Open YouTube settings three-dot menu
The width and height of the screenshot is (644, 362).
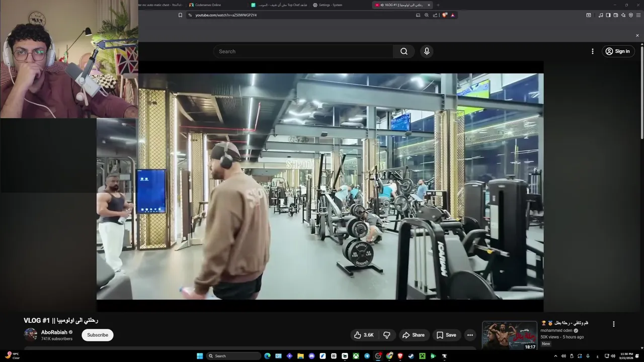[x=592, y=51]
